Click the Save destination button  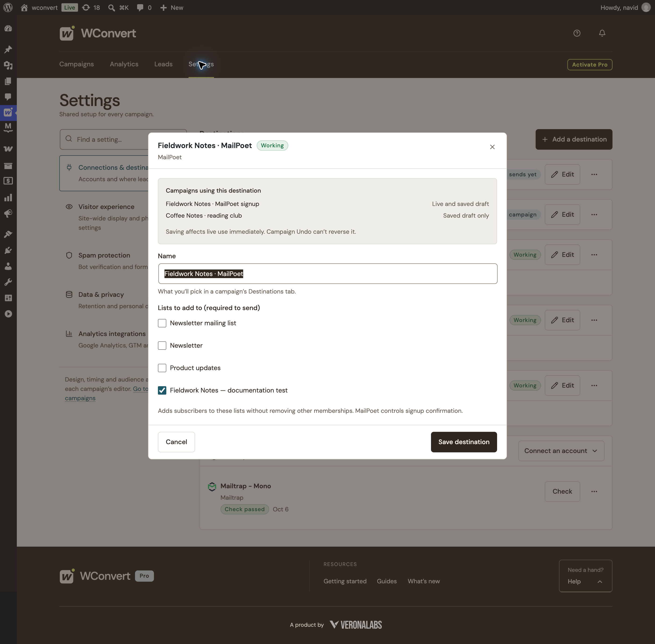point(463,442)
